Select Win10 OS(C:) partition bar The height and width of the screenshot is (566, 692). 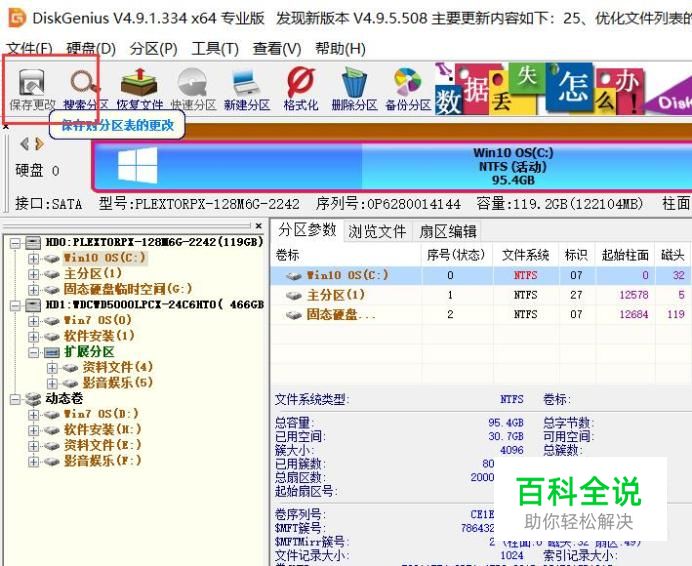(x=393, y=166)
